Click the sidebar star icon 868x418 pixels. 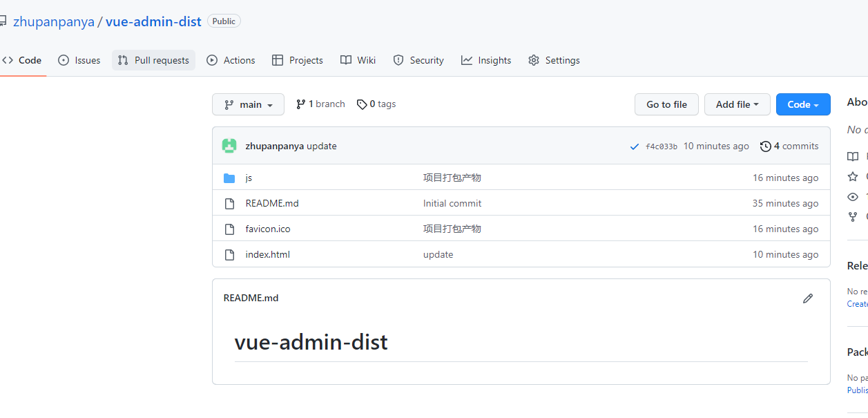point(853,176)
